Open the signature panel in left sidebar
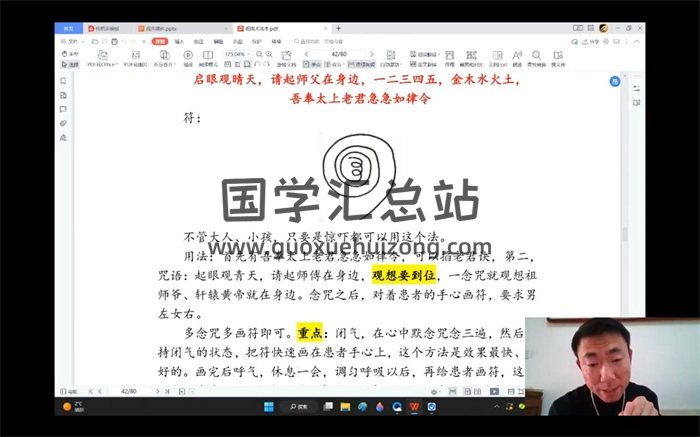The height and width of the screenshot is (437, 700). pos(63,137)
